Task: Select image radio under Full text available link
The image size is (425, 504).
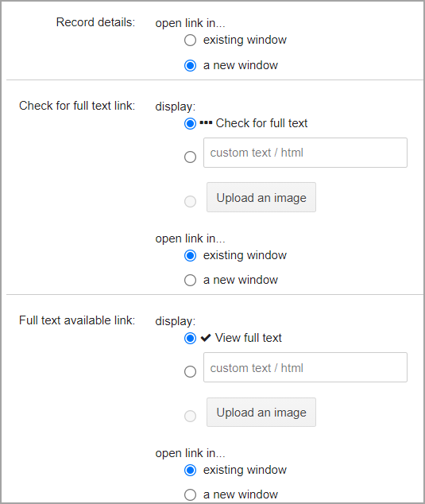Action: click(x=190, y=417)
